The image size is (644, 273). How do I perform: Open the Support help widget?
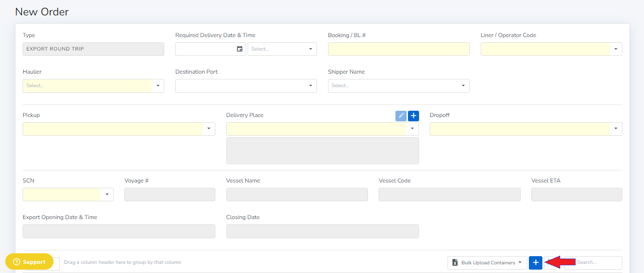pyautogui.click(x=29, y=262)
